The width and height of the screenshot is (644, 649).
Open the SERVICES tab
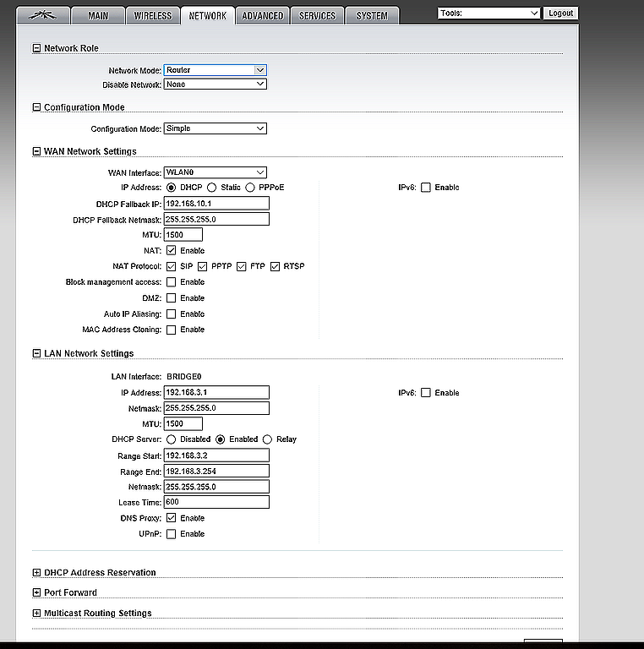[x=317, y=15]
